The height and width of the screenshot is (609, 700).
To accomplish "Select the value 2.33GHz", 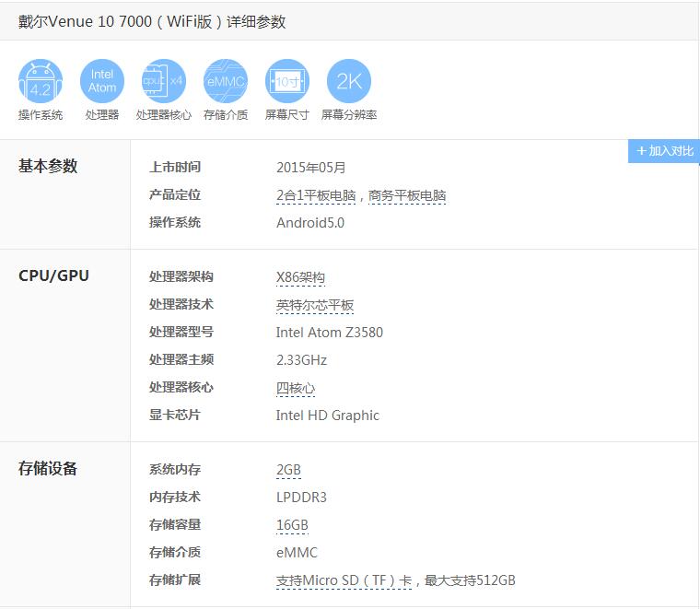I will click(302, 360).
